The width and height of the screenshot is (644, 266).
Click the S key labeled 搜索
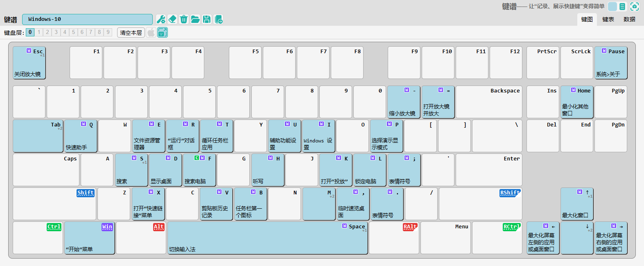click(x=131, y=170)
